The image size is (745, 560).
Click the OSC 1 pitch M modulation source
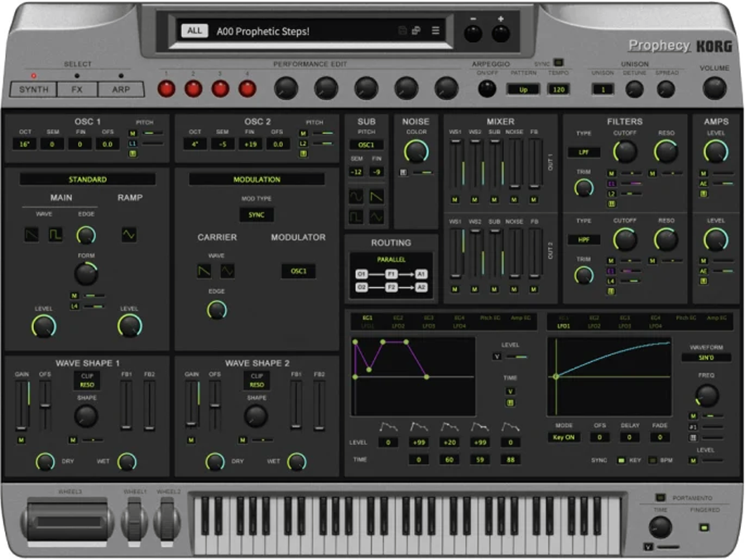[132, 133]
